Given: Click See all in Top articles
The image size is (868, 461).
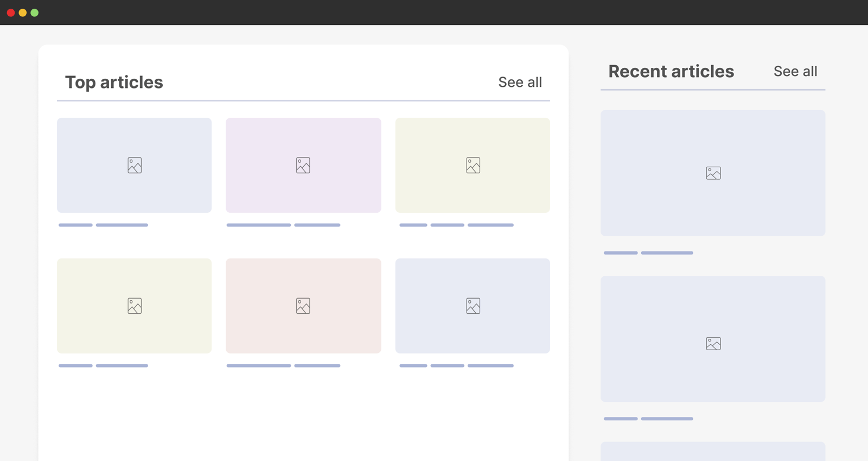Looking at the screenshot, I should [520, 82].
